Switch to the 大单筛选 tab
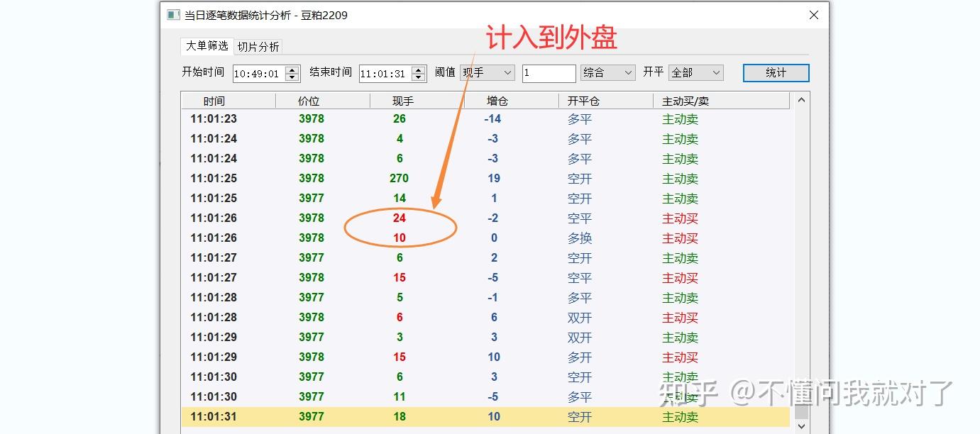This screenshot has height=434, width=980. (x=207, y=45)
